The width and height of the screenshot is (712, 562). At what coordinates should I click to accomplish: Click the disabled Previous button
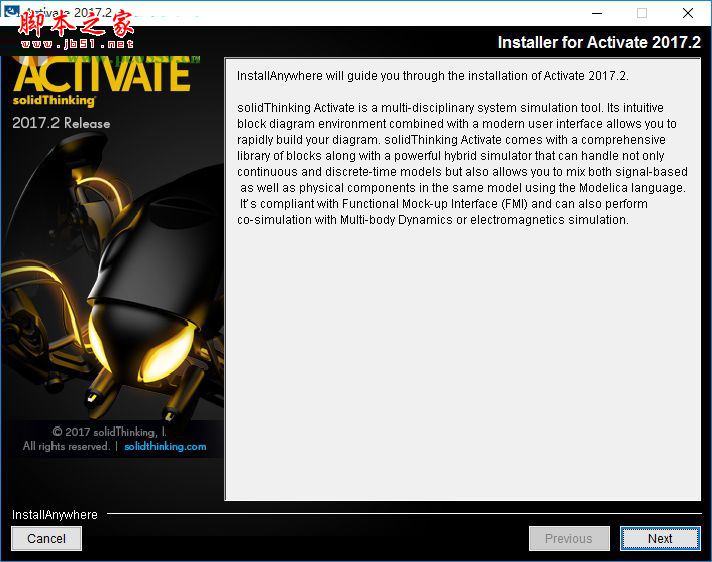[x=569, y=538]
